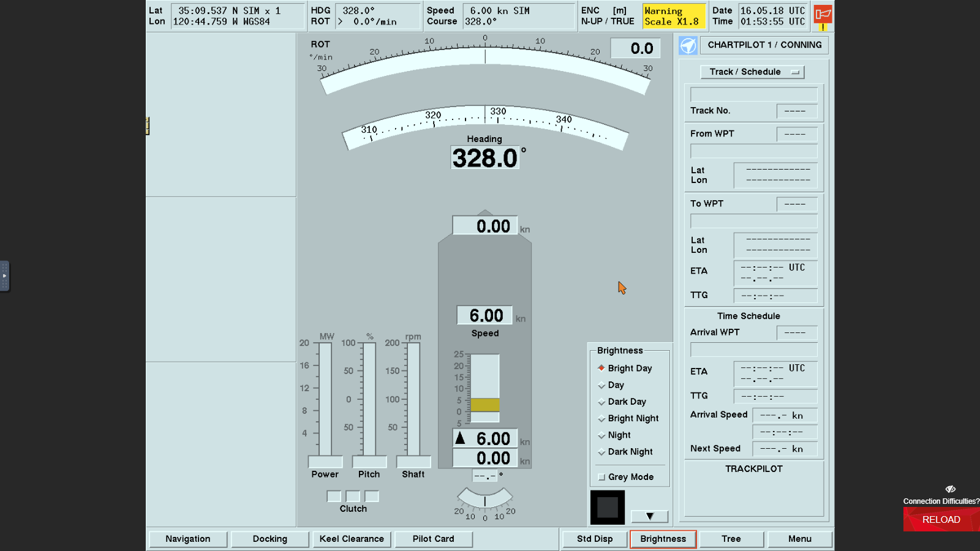Open the Menu button
Viewport: 980px width, 551px height.
tap(800, 539)
